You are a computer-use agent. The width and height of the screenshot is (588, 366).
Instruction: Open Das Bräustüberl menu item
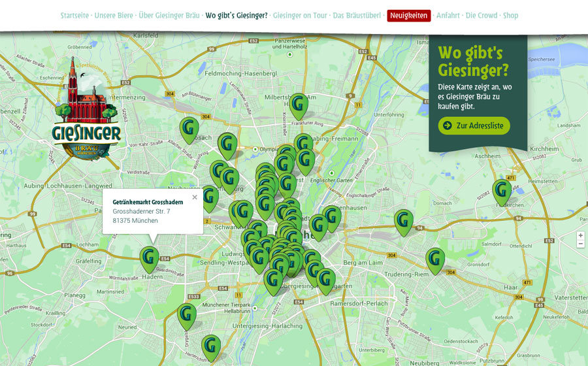pos(357,16)
